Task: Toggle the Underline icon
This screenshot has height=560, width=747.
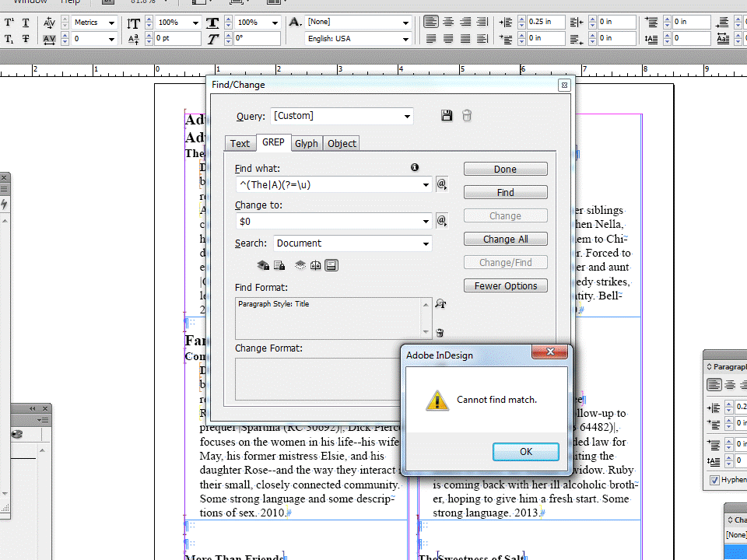Action: 26,23
